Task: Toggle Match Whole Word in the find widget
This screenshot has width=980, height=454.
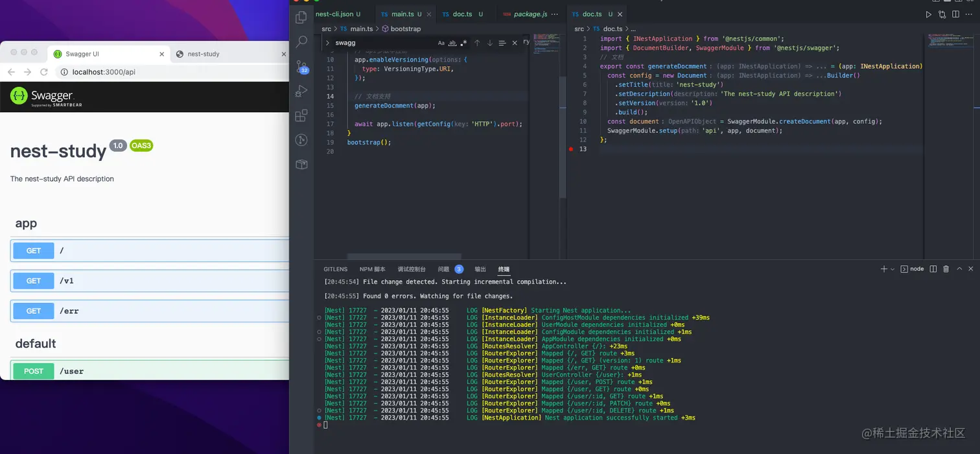Action: (x=452, y=43)
